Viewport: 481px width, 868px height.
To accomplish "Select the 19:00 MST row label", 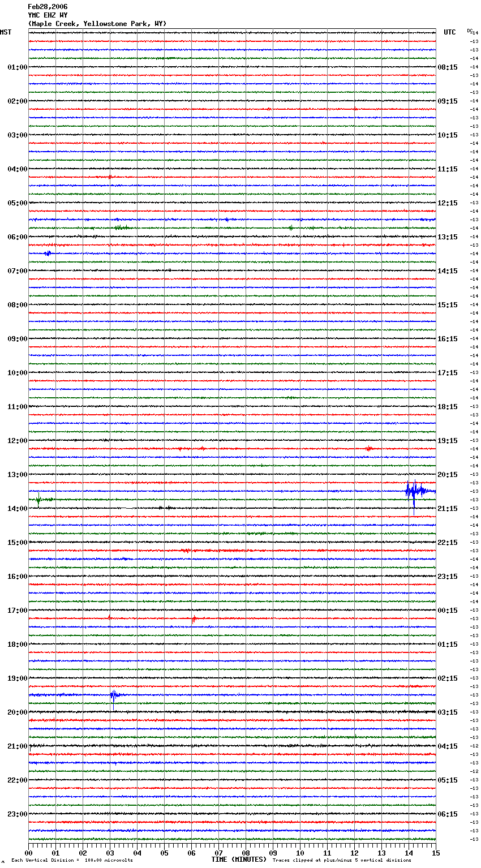I will [x=18, y=678].
